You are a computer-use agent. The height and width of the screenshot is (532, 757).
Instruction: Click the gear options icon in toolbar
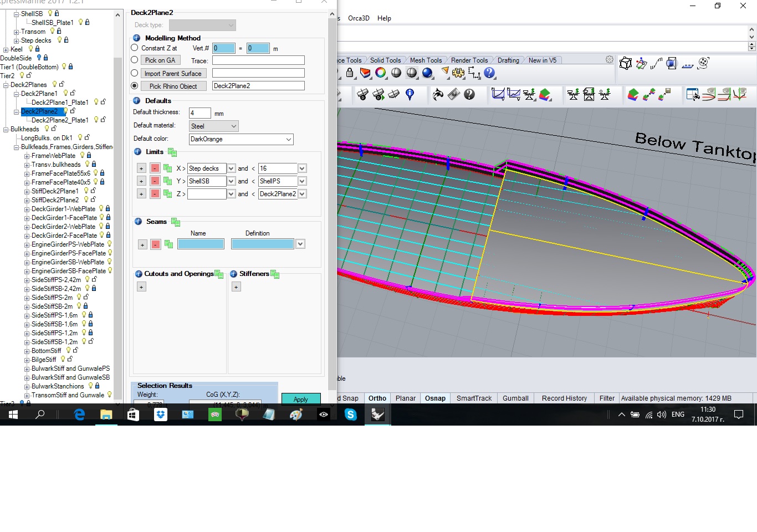pyautogui.click(x=458, y=73)
